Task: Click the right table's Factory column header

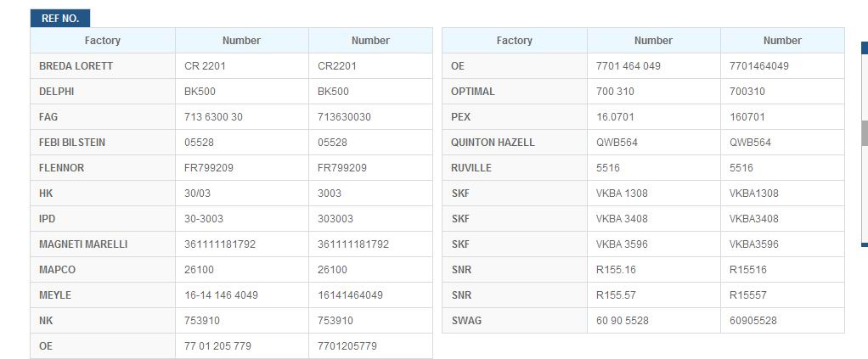Action: pyautogui.click(x=515, y=41)
